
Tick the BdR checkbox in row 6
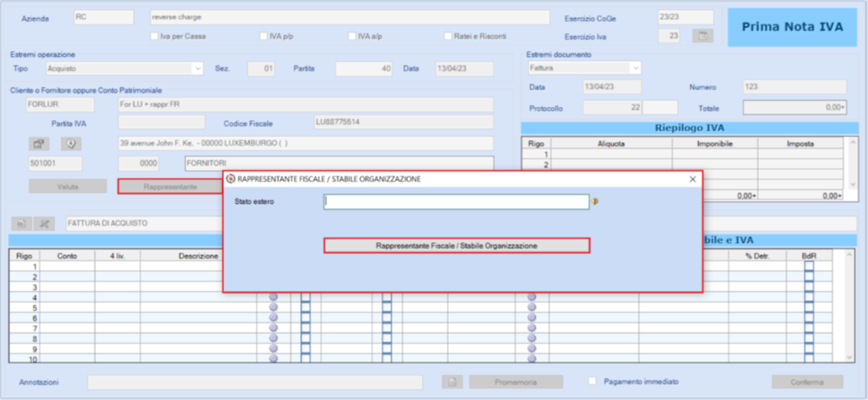pyautogui.click(x=809, y=318)
